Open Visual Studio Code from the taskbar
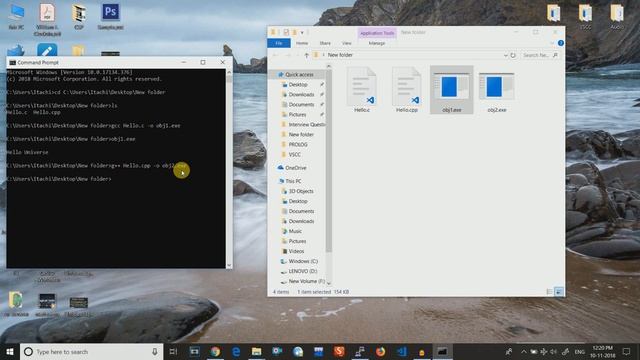The width and height of the screenshot is (640, 360). click(x=401, y=351)
